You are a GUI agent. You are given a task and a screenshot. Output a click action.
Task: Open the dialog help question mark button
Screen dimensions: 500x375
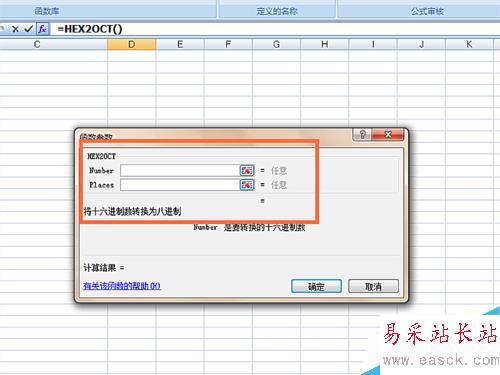[x=362, y=135]
